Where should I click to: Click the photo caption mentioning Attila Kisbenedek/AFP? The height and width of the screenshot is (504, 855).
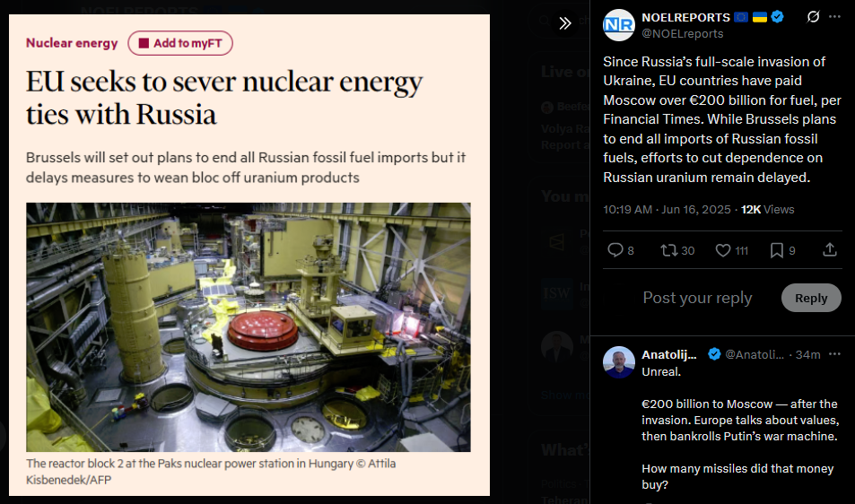point(211,472)
